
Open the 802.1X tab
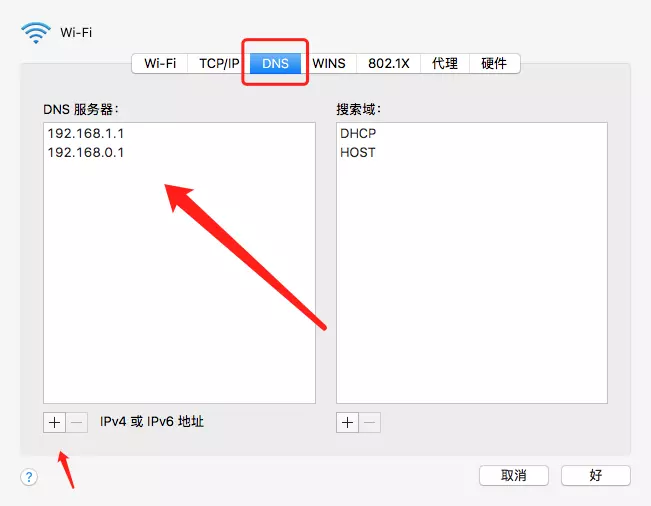coord(389,64)
